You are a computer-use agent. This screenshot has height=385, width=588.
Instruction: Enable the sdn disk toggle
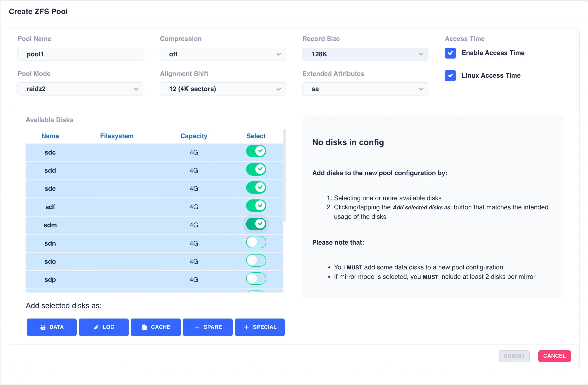click(x=256, y=242)
